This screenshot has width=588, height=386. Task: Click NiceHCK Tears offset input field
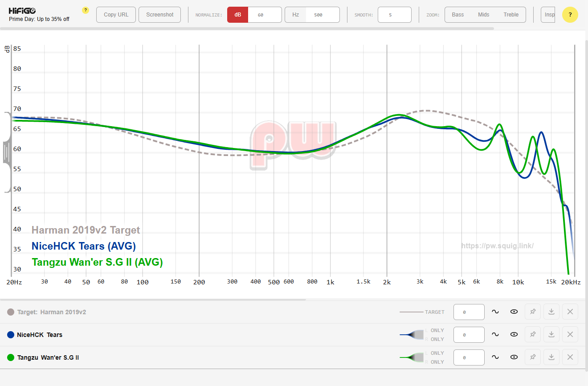click(469, 335)
